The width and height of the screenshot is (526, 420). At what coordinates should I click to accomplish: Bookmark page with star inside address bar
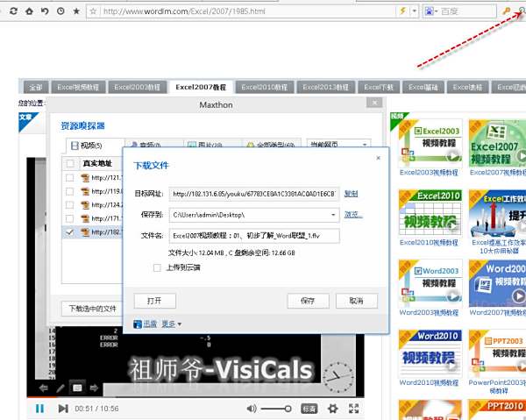93,11
